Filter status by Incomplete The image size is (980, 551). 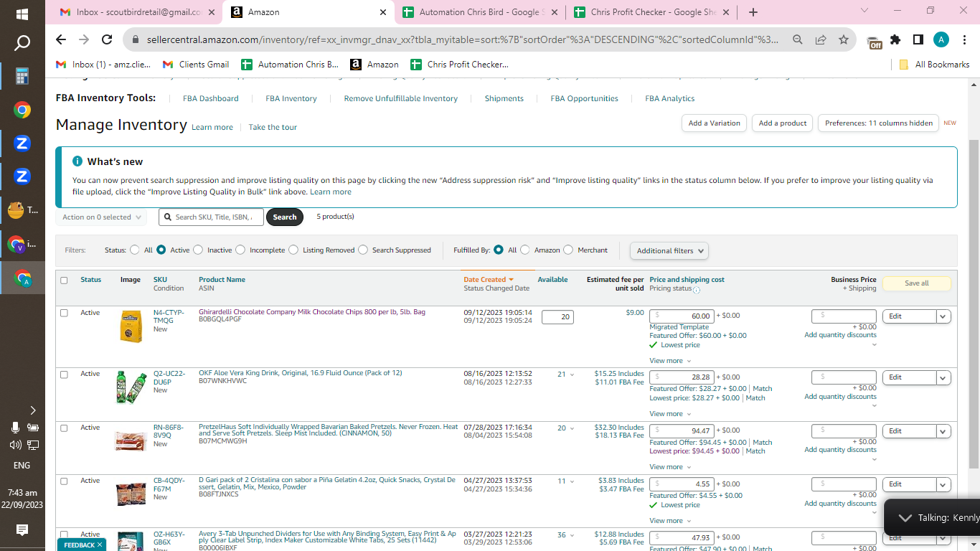tap(240, 250)
